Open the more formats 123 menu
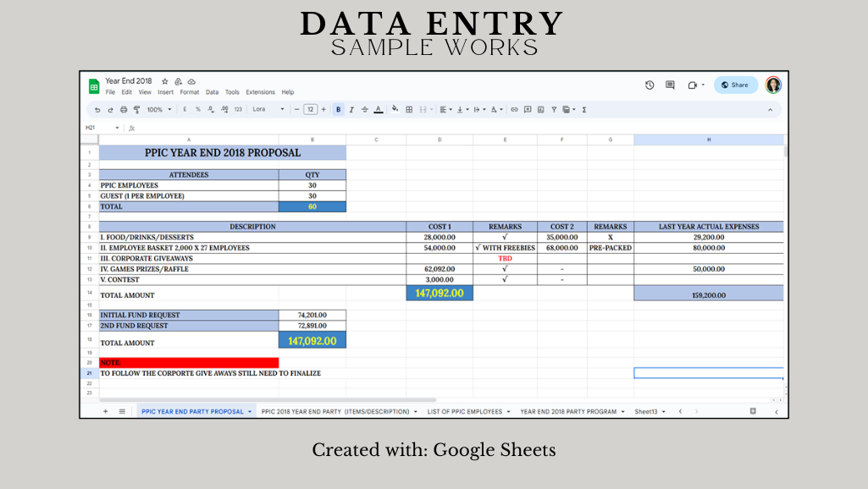Screen dimensions: 868x489 pos(238,109)
